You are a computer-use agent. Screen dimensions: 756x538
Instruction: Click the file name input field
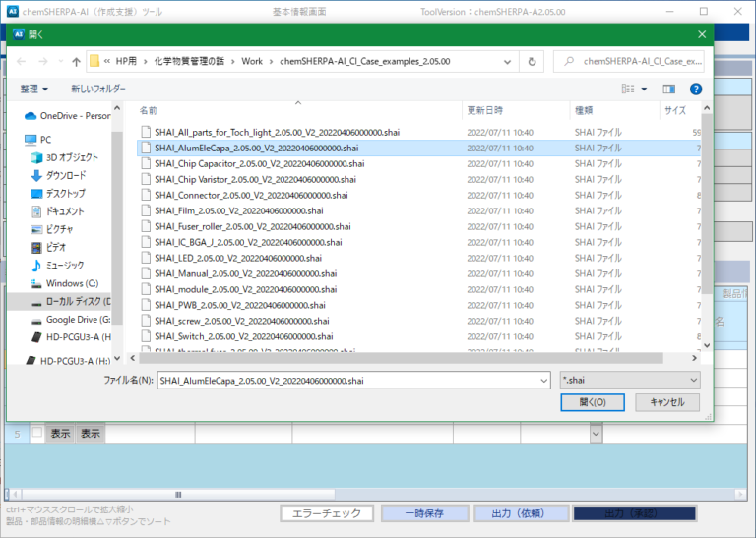point(345,380)
